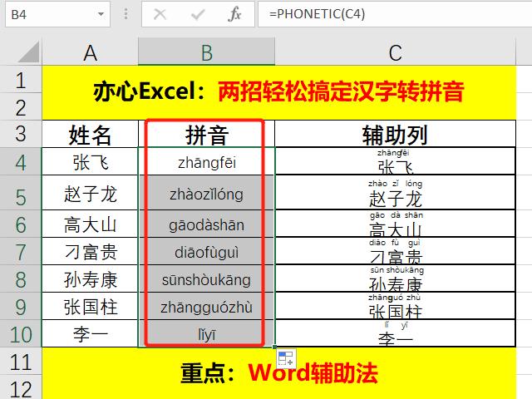This screenshot has height=399, width=532.
Task: Select the 辅助列 cell for 孙寿康 with pinyin
Action: pos(396,278)
